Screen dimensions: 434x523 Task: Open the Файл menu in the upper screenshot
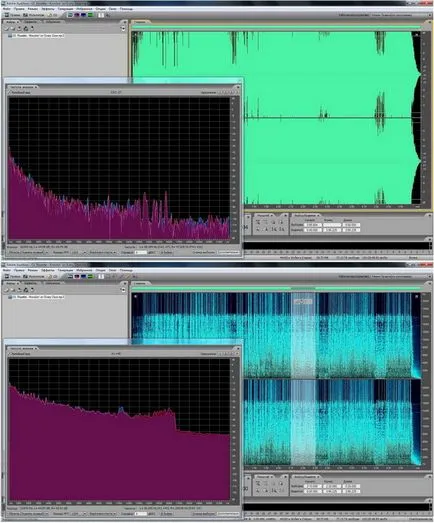(6, 9)
